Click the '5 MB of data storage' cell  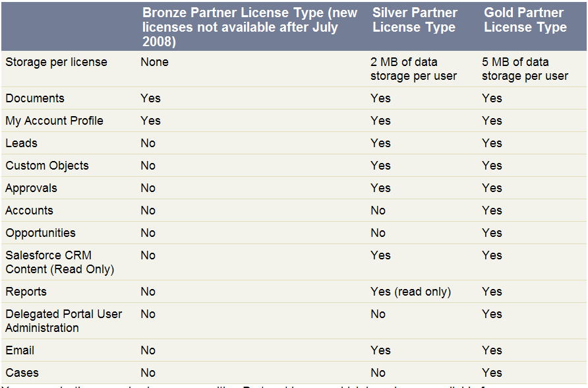click(525, 69)
